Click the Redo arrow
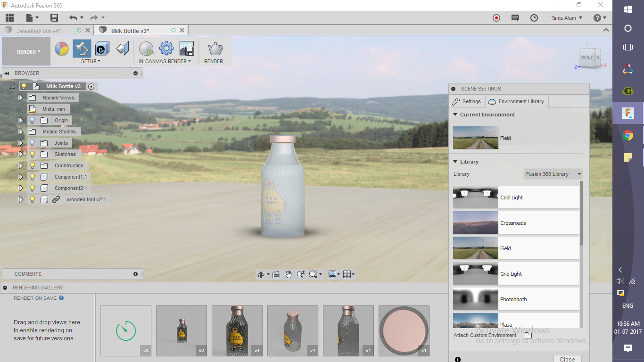This screenshot has height=362, width=644. [x=94, y=18]
